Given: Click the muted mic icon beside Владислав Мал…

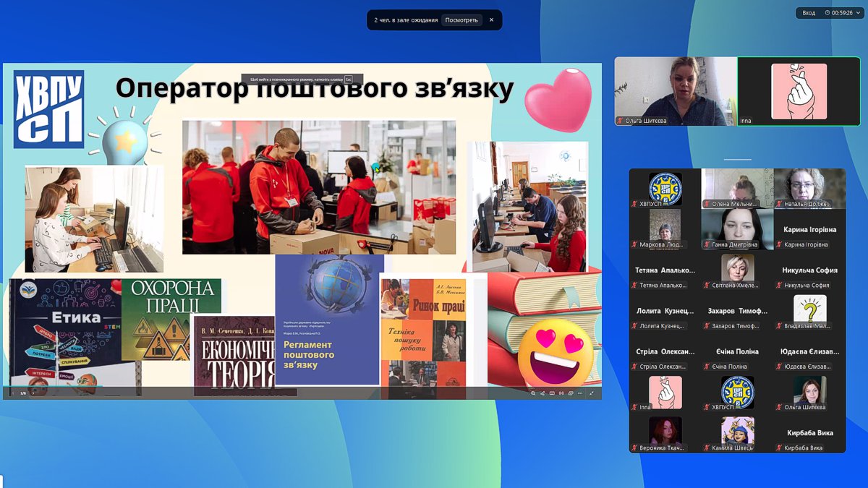Looking at the screenshot, I should tap(780, 326).
